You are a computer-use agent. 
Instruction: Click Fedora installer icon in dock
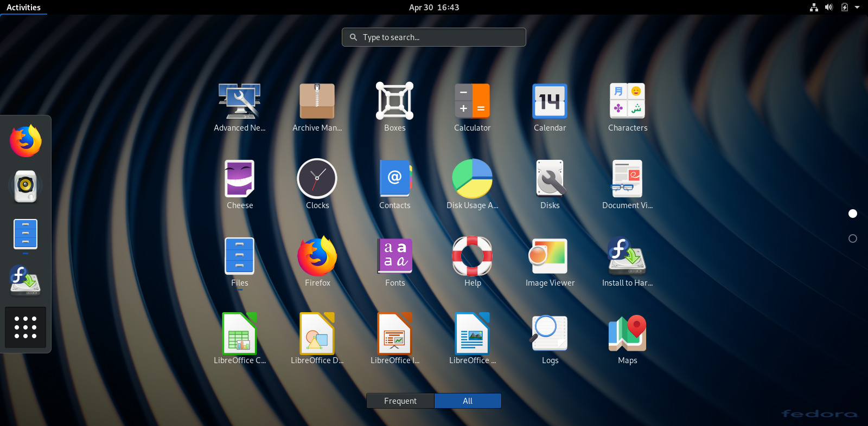[x=25, y=280]
